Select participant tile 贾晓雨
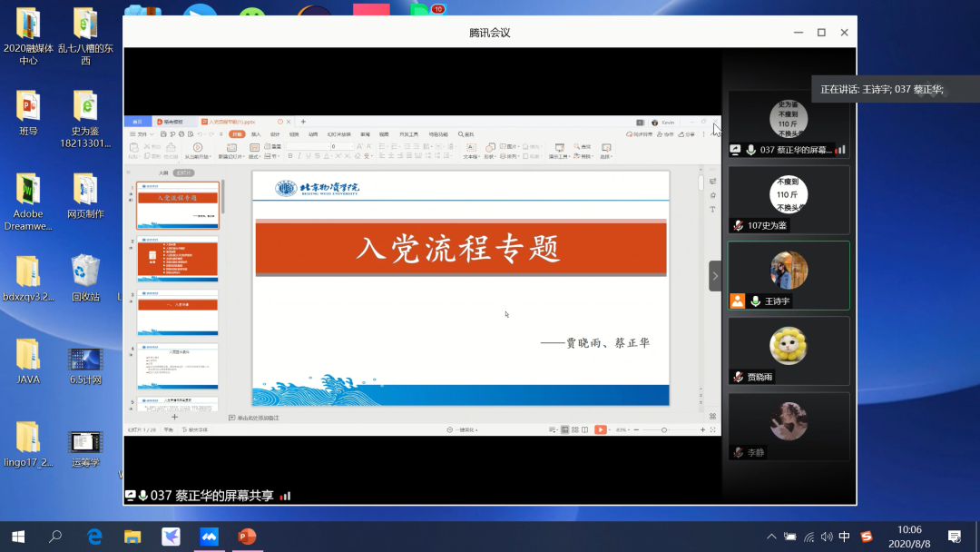This screenshot has height=552, width=980. (789, 350)
